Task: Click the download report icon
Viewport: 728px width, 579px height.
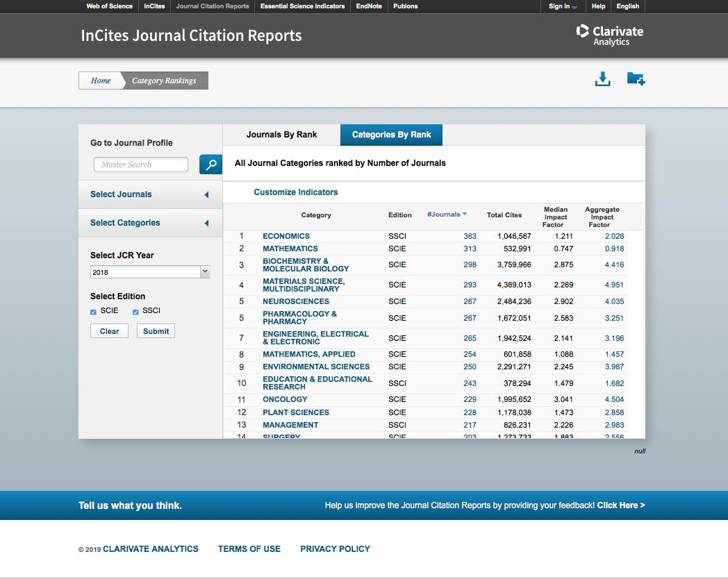Action: 602,79
